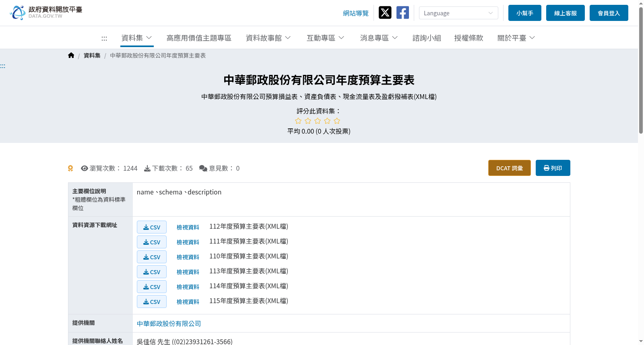Open the 諮詢小組 menu item
Image resolution: width=644 pixels, height=345 pixels.
tap(427, 38)
